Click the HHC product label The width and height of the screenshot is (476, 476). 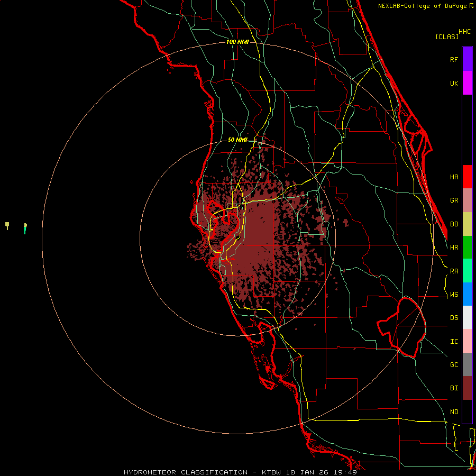[x=465, y=32]
